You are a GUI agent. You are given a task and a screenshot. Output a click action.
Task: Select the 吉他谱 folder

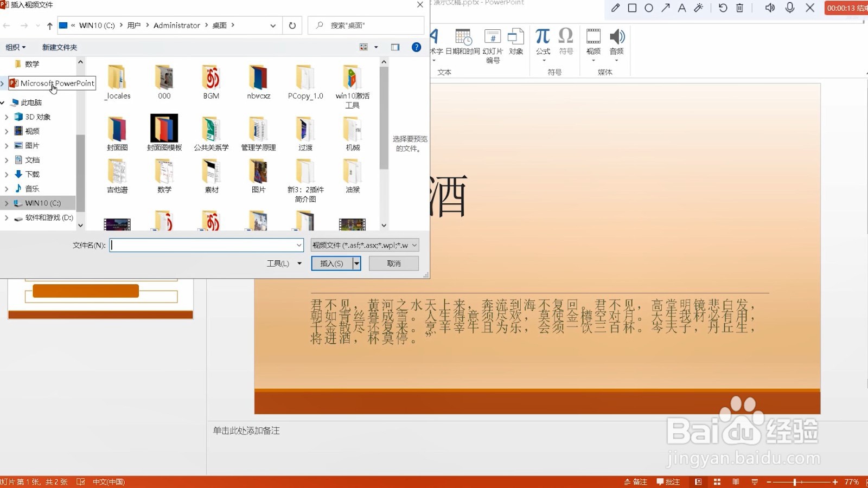(117, 176)
